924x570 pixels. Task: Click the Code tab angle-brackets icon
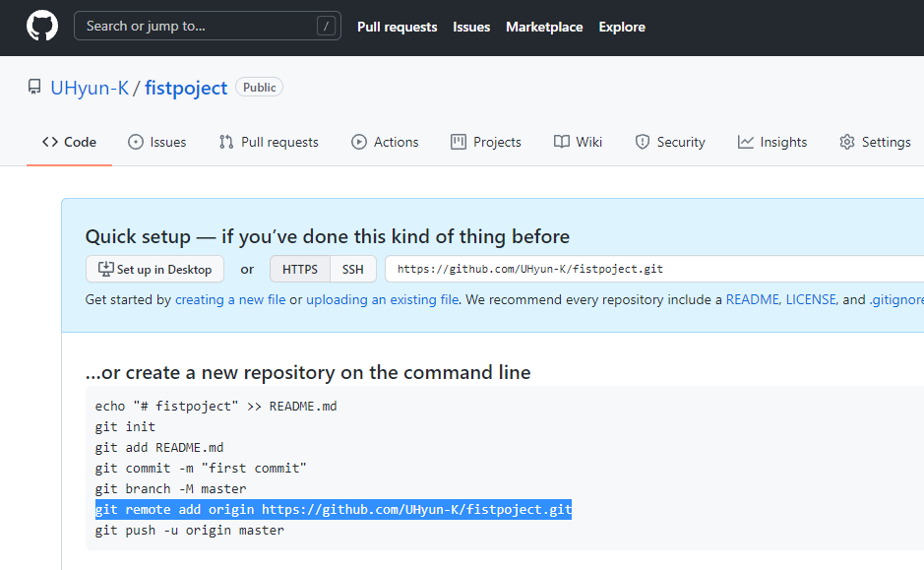coord(50,142)
